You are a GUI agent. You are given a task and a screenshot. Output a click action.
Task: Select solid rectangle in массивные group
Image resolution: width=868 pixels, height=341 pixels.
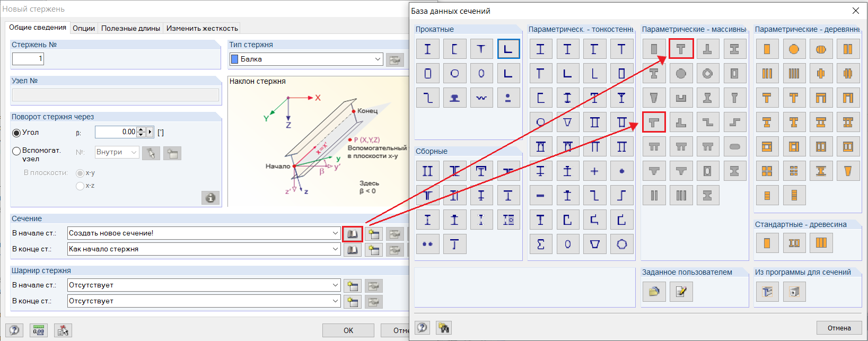pyautogui.click(x=654, y=49)
